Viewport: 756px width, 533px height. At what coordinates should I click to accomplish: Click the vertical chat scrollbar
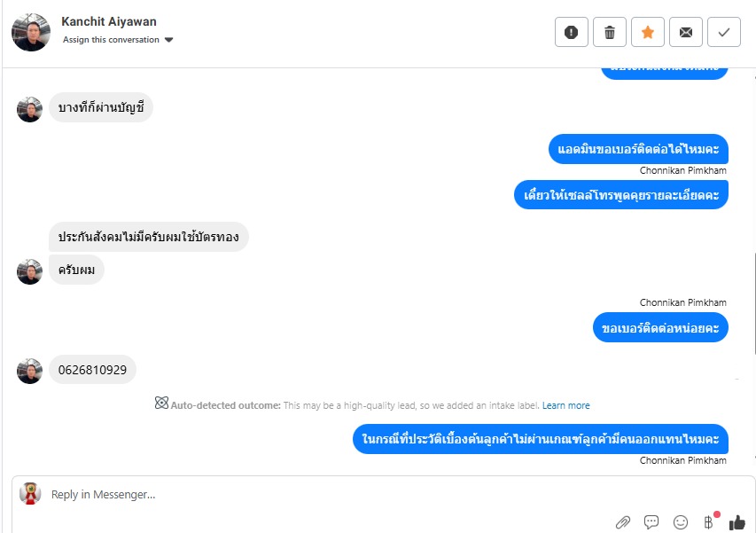click(754, 304)
